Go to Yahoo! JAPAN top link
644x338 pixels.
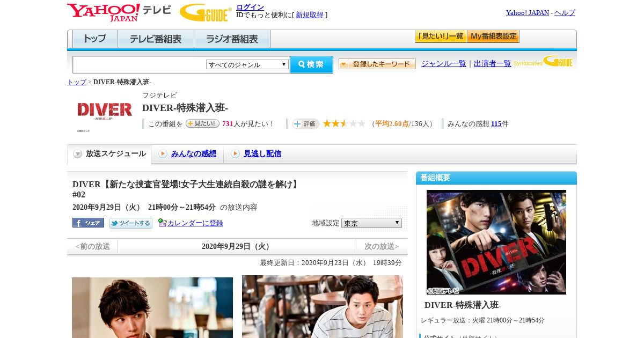(x=527, y=13)
